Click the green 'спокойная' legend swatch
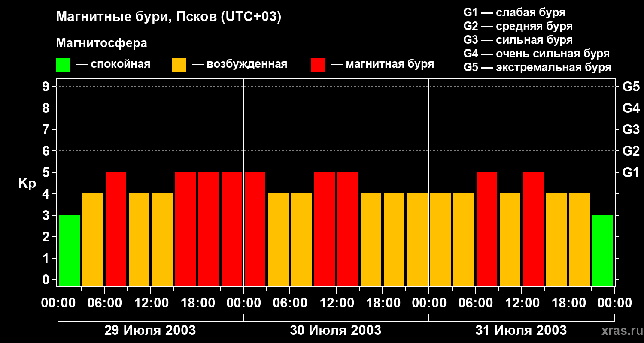 coord(63,65)
